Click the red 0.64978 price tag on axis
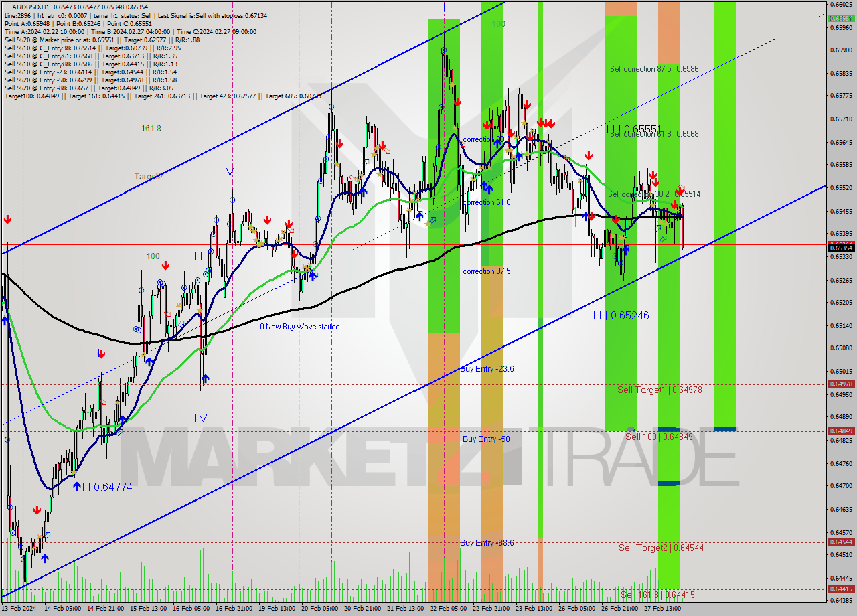 tap(842, 384)
